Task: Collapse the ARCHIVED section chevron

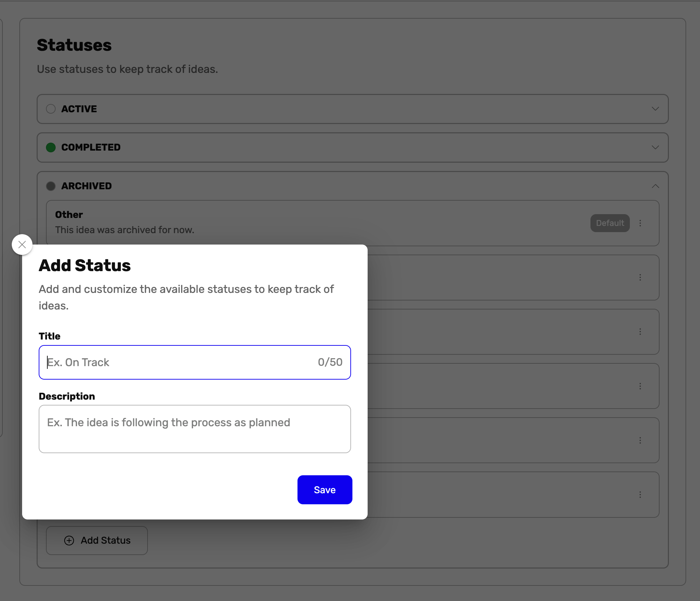Action: (x=655, y=186)
